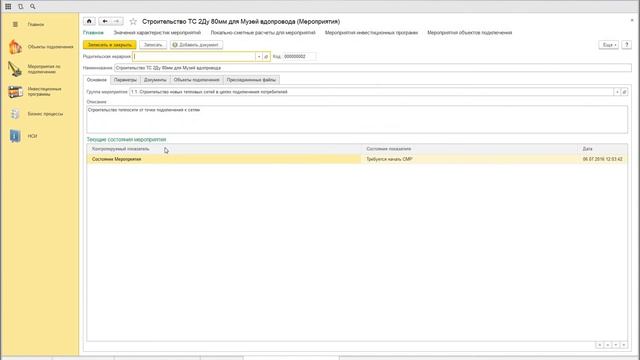Click the date cell 06.07.2016
Image resolution: width=640 pixels, height=360 pixels.
pyautogui.click(x=602, y=159)
